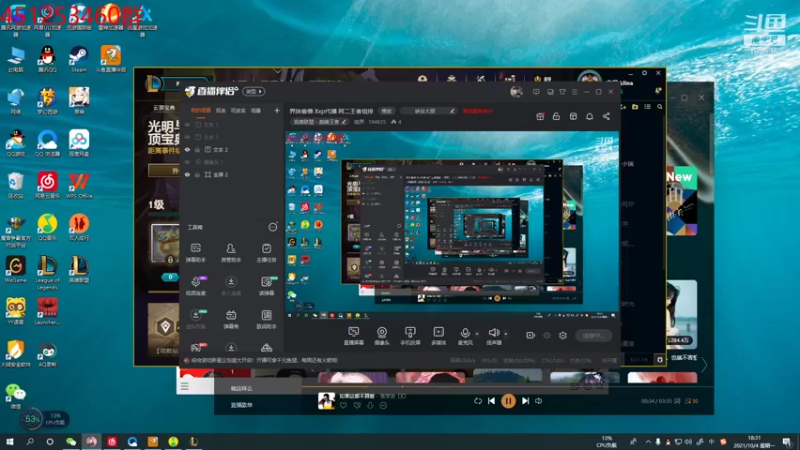Open the 读弹幕 tool

click(266, 286)
